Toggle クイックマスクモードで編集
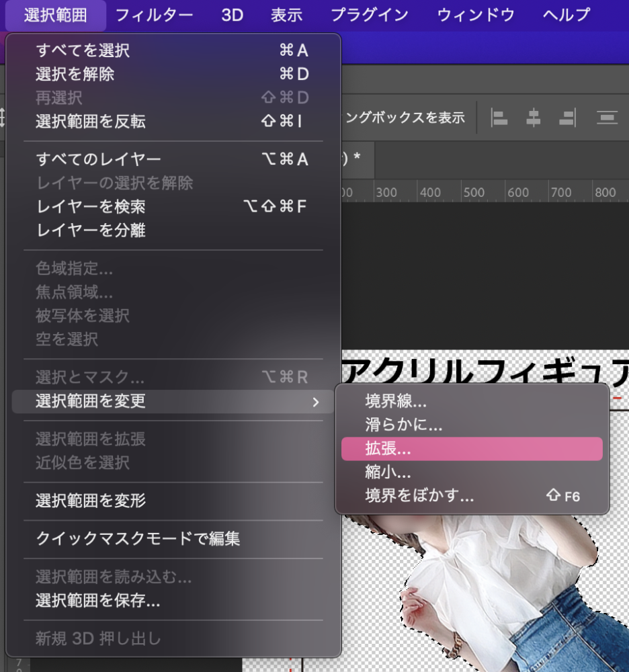This screenshot has width=629, height=672. pos(138,538)
